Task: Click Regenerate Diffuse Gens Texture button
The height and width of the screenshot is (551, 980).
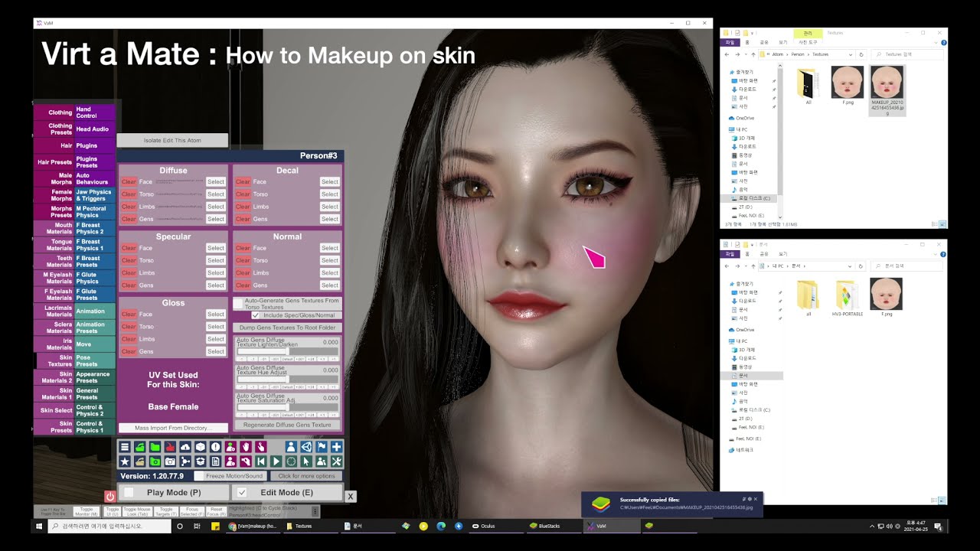Action: pyautogui.click(x=287, y=425)
